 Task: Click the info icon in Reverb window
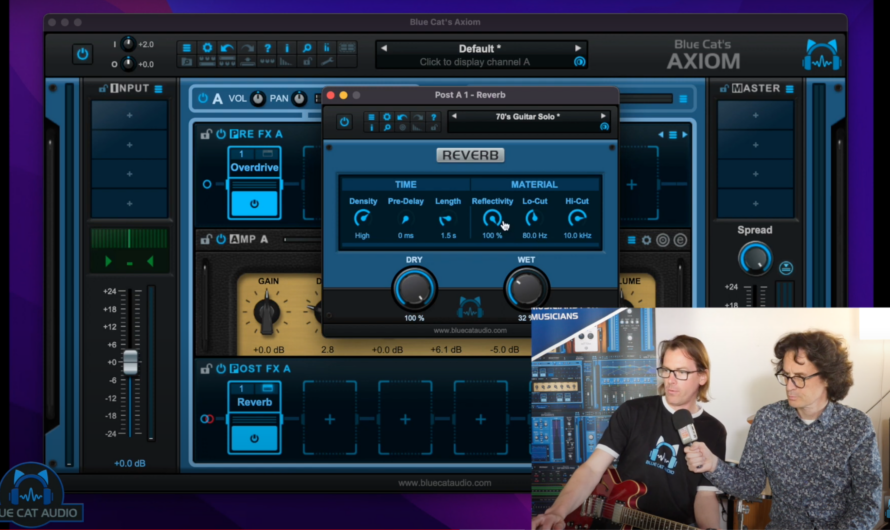[x=371, y=128]
